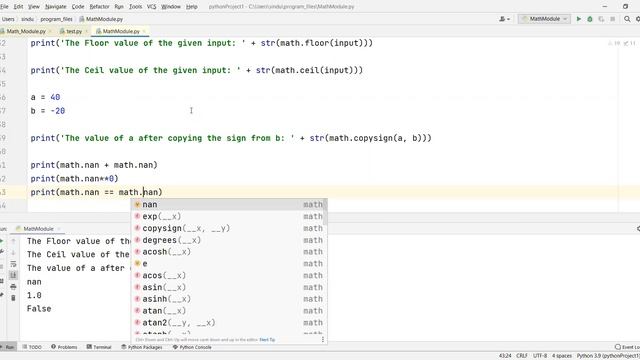Click down arrow in Run console gutter
This screenshot has height=360, width=640.
point(13,253)
